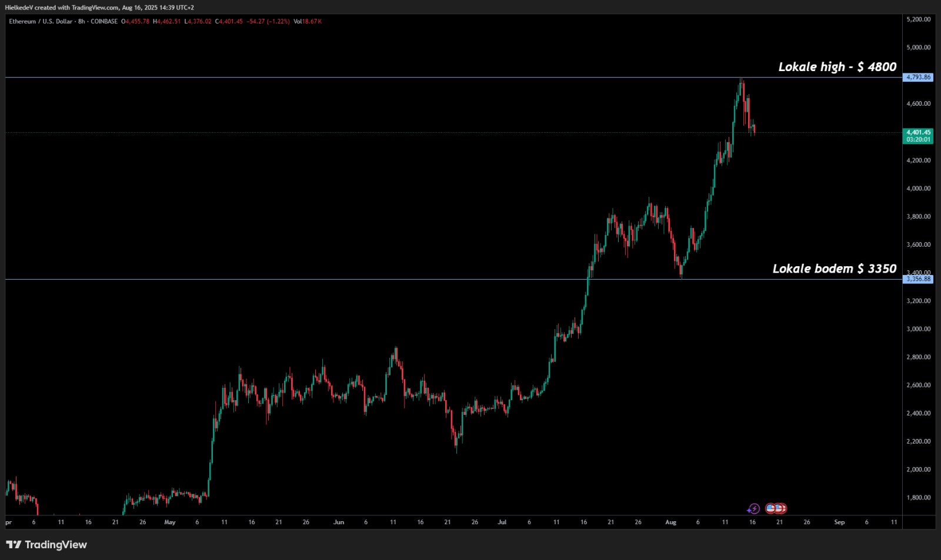Click the 4,600.00 price axis label
This screenshot has height=560, width=941.
[919, 104]
